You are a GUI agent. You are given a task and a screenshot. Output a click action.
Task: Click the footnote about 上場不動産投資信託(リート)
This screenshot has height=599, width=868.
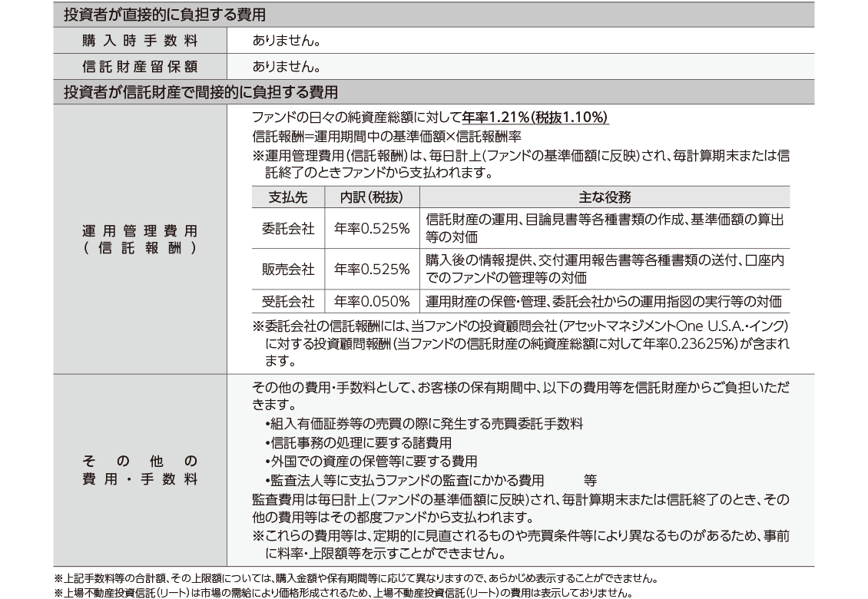(x=343, y=593)
